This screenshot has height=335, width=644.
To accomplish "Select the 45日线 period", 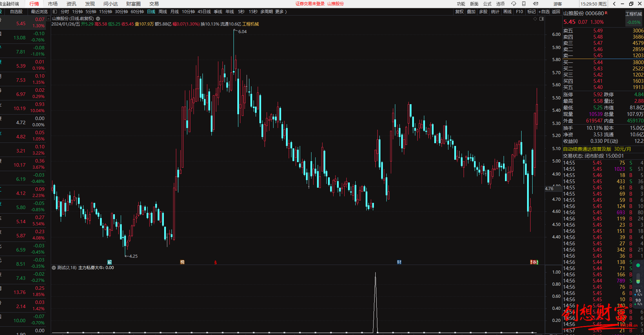I will point(204,12).
